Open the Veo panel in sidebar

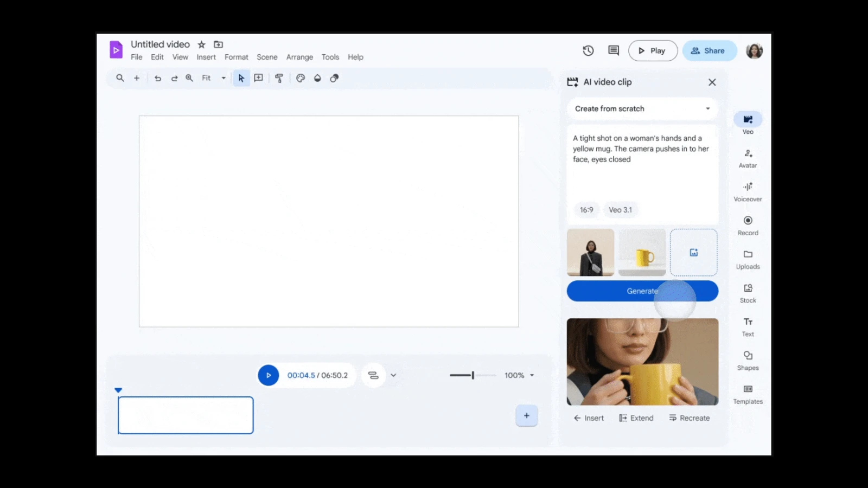748,120
